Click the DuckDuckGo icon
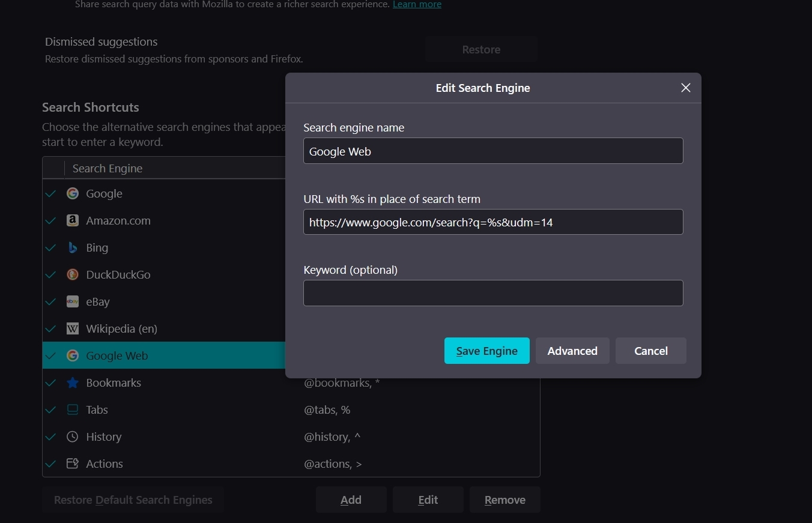The image size is (812, 523). coord(73,274)
